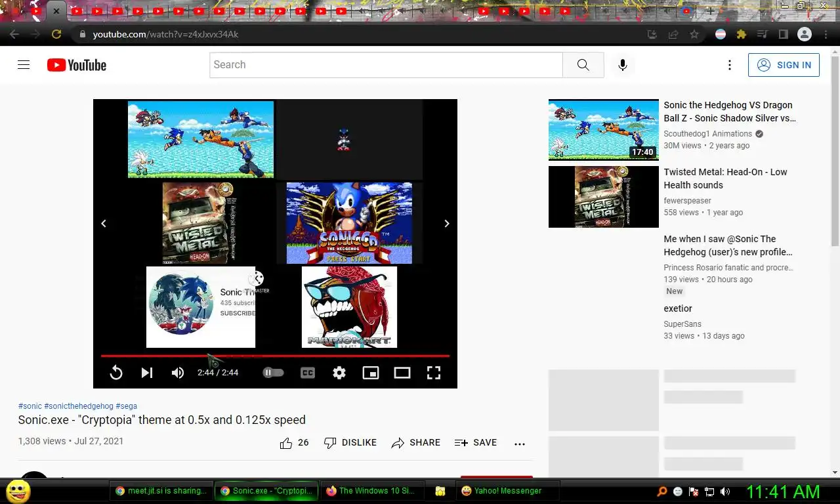Focus the YouTube Search field
The height and width of the screenshot is (504, 840).
pyautogui.click(x=386, y=65)
